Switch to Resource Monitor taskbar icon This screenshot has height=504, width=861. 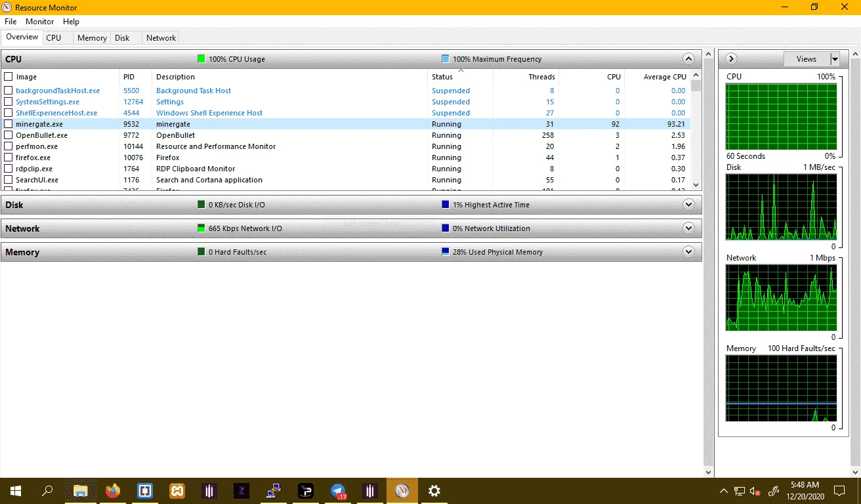tap(402, 490)
